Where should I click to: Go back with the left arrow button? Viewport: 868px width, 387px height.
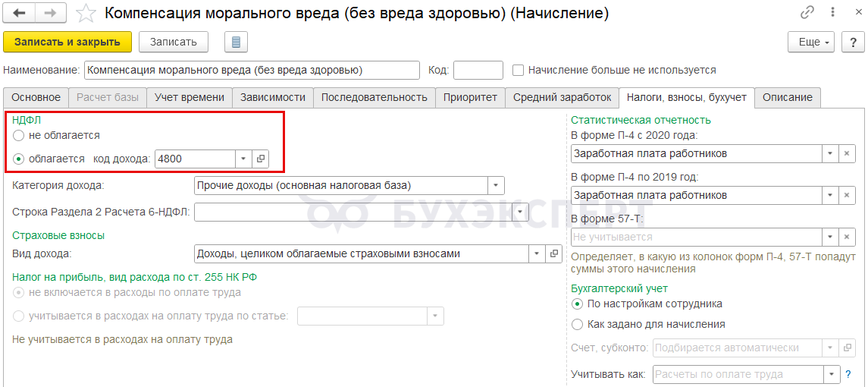pyautogui.click(x=19, y=14)
